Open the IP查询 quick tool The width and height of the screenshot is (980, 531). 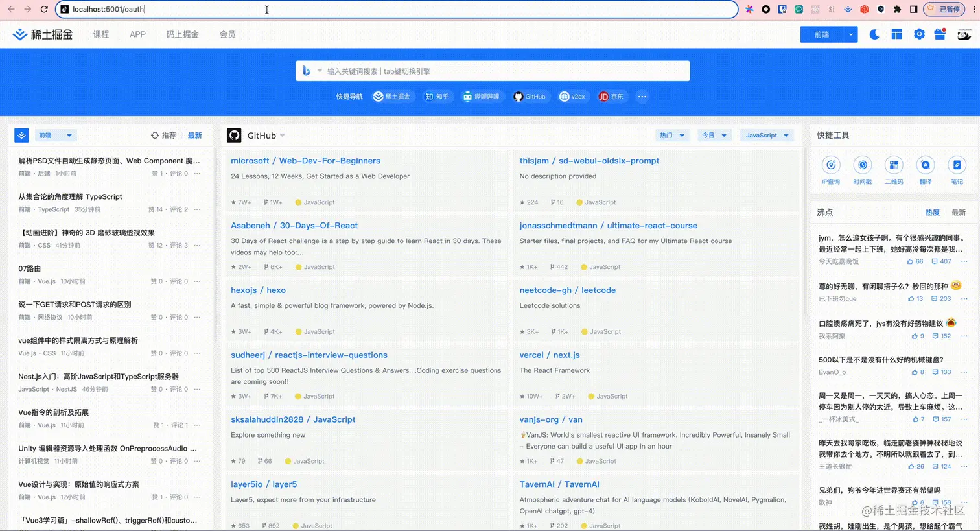click(x=831, y=171)
